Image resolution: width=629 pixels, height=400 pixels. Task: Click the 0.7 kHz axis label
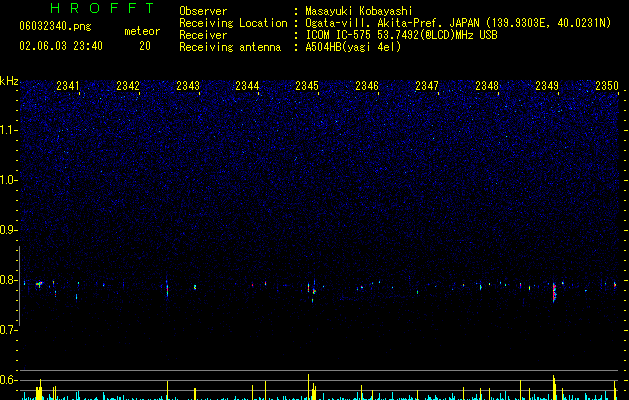8,330
